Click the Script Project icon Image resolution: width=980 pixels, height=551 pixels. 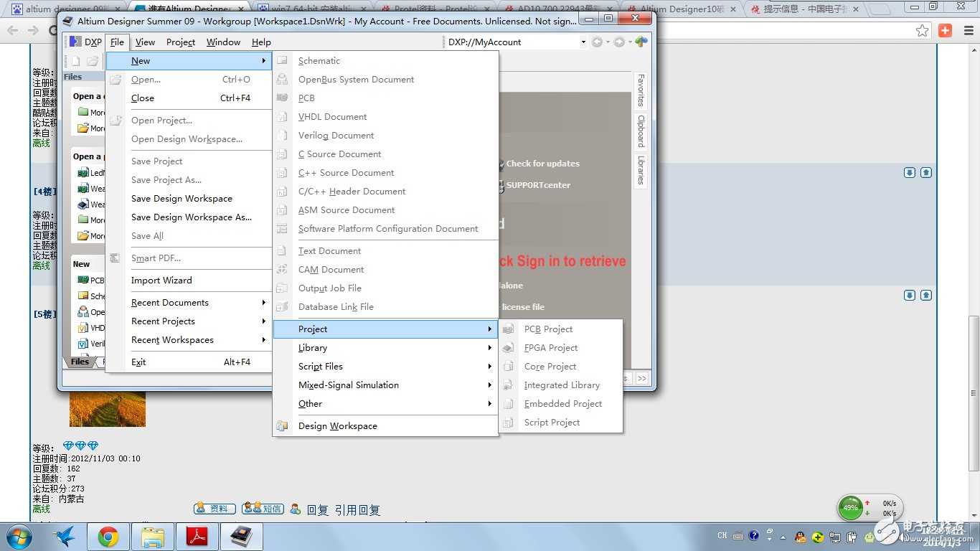click(508, 423)
